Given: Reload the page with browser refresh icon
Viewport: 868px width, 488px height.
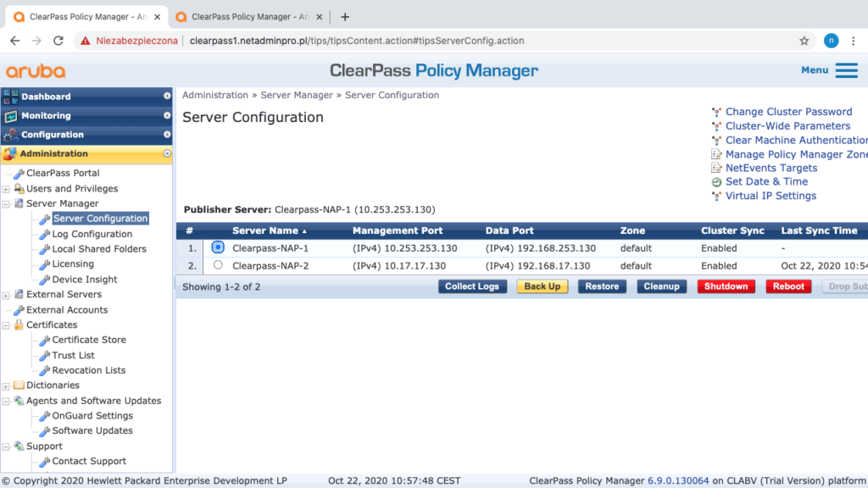Looking at the screenshot, I should coord(58,41).
